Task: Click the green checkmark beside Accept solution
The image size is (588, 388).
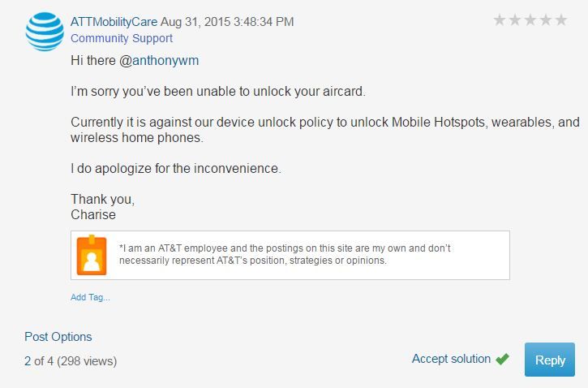Action: pos(503,359)
